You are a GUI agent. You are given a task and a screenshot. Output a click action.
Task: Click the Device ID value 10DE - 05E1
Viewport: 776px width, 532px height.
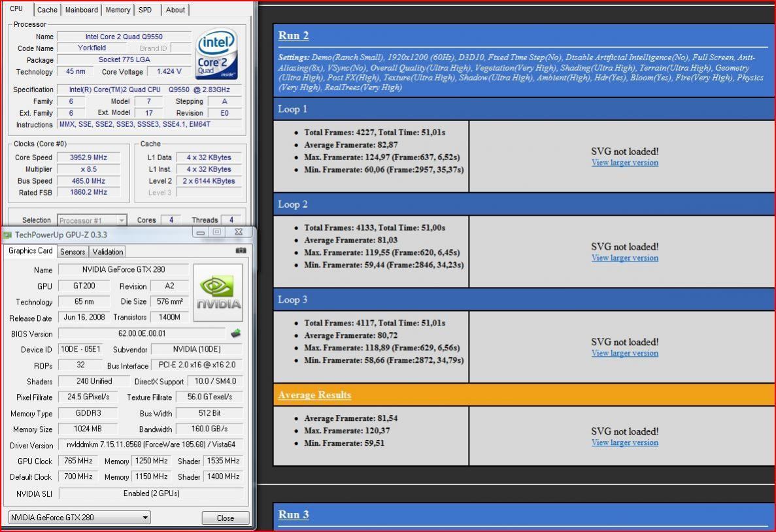coord(80,349)
